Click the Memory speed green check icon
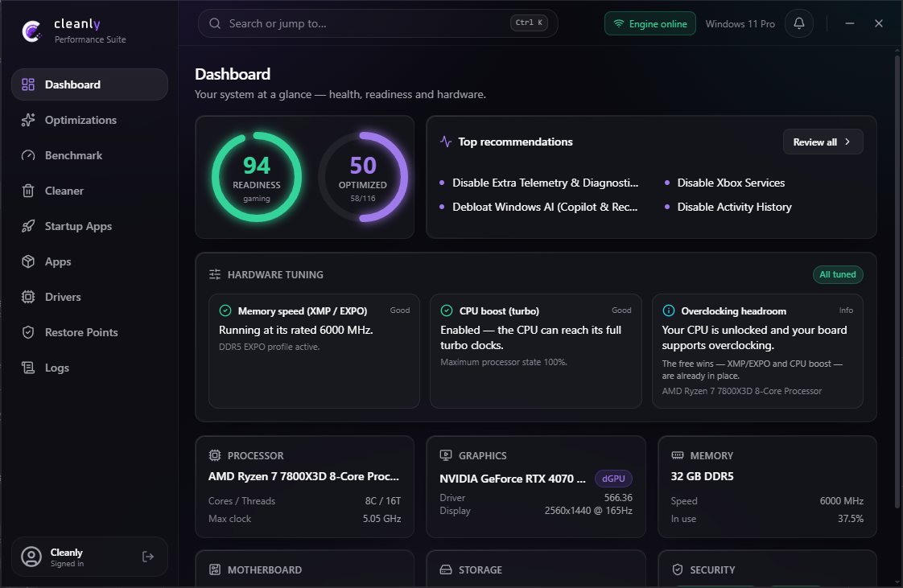 225,310
